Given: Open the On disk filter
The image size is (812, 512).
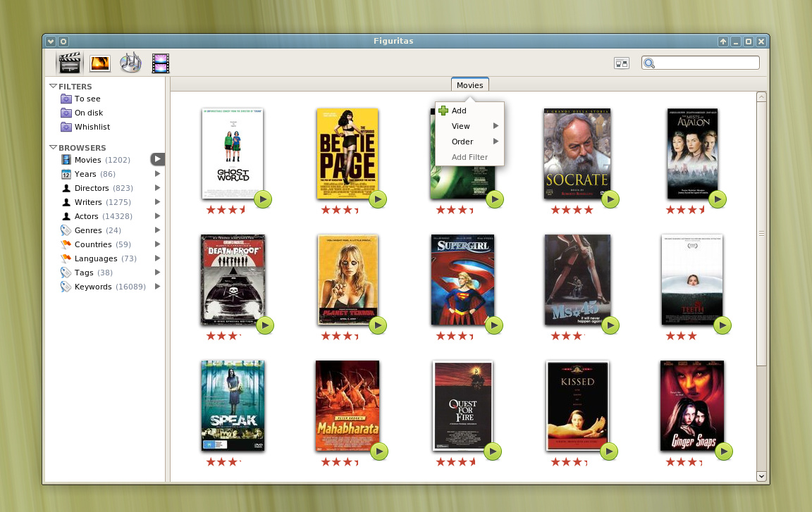Looking at the screenshot, I should tap(89, 113).
